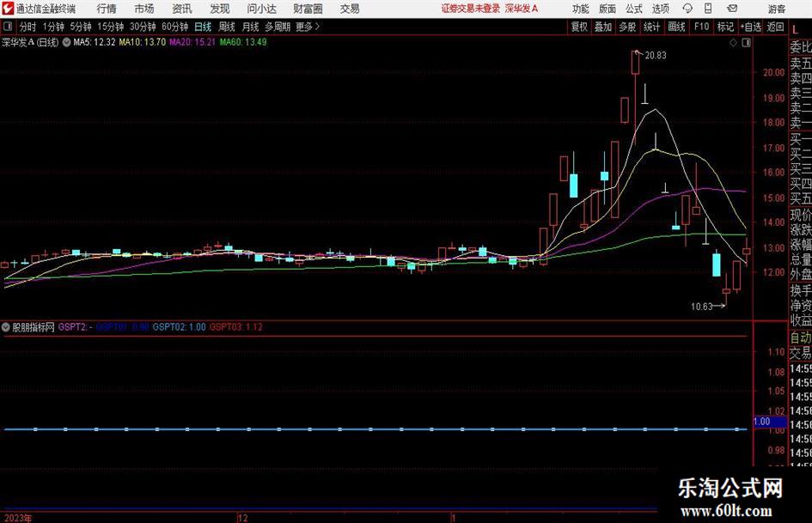Click the 委比 label in quote panel
The width and height of the screenshot is (812, 523).
(801, 47)
